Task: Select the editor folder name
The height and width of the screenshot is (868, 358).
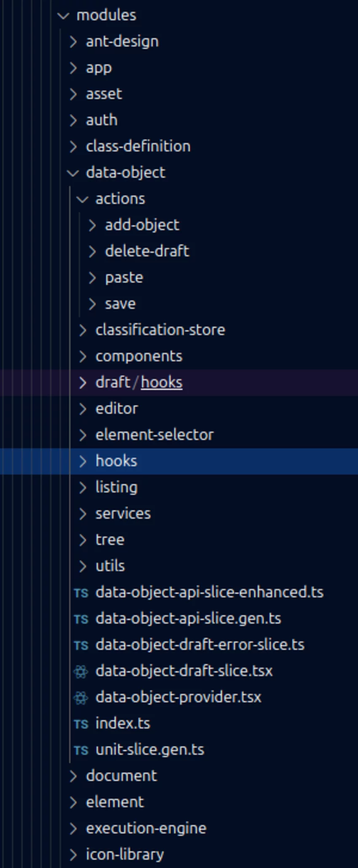Action: coord(117,409)
